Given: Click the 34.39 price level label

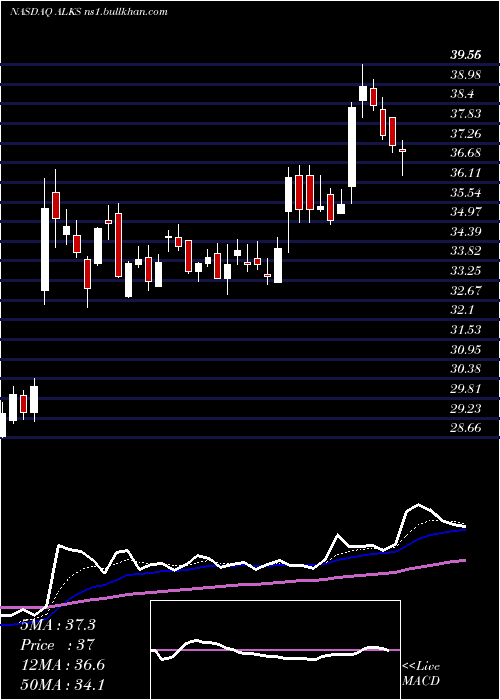Looking at the screenshot, I should pos(466,231).
